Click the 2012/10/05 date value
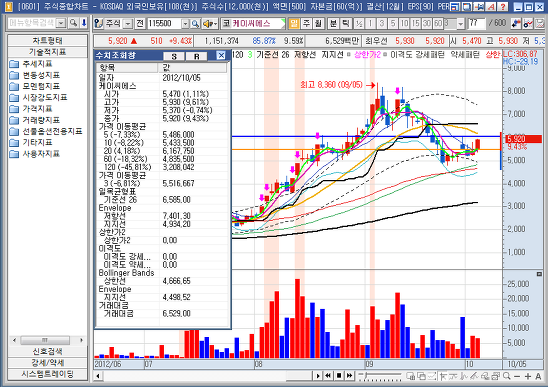Image resolution: width=548 pixels, height=387 pixels. 181,78
